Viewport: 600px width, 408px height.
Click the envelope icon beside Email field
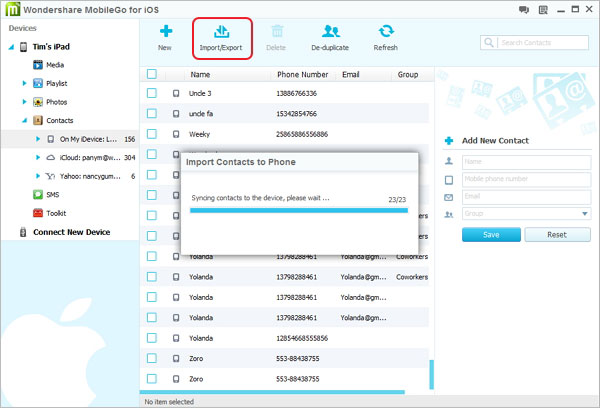point(448,197)
